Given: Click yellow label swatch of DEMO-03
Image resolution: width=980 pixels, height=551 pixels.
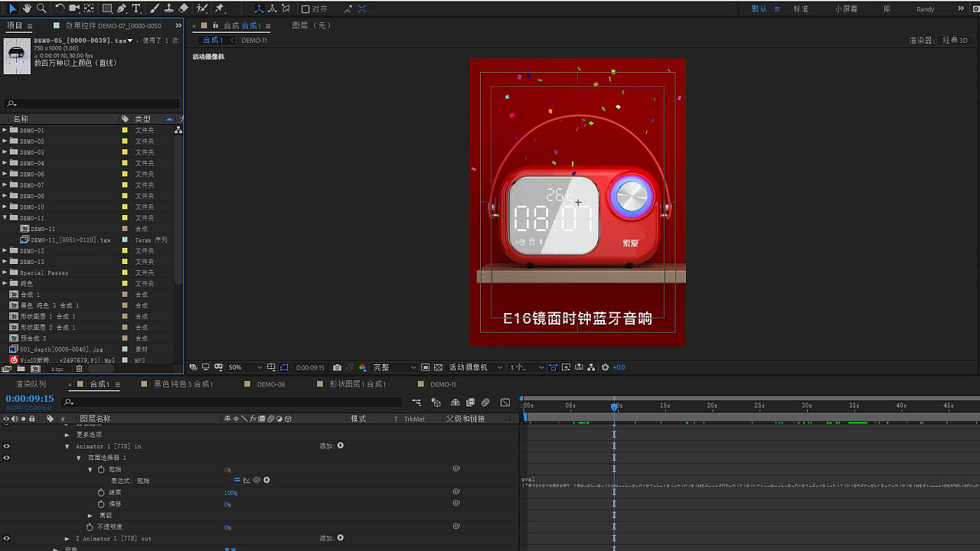Looking at the screenshot, I should coord(125,152).
